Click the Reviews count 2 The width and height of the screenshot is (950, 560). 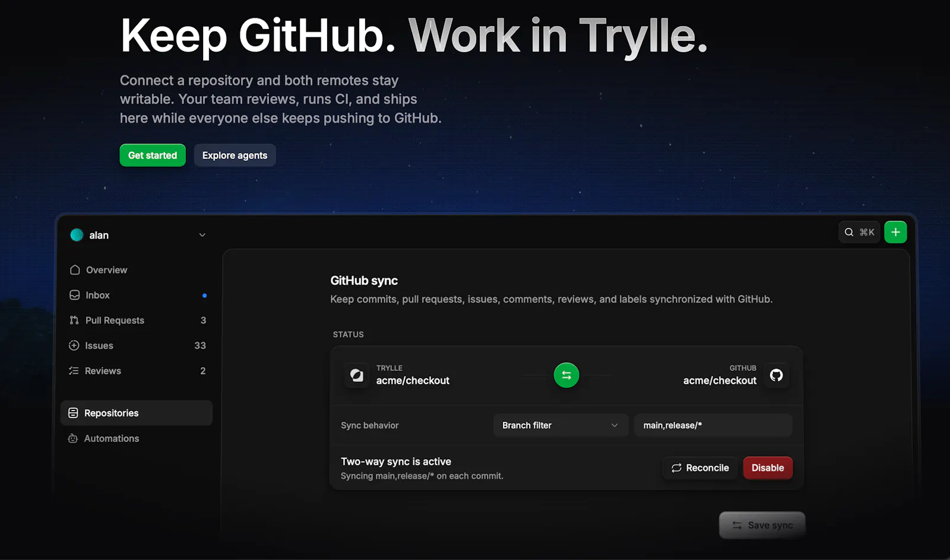(203, 371)
